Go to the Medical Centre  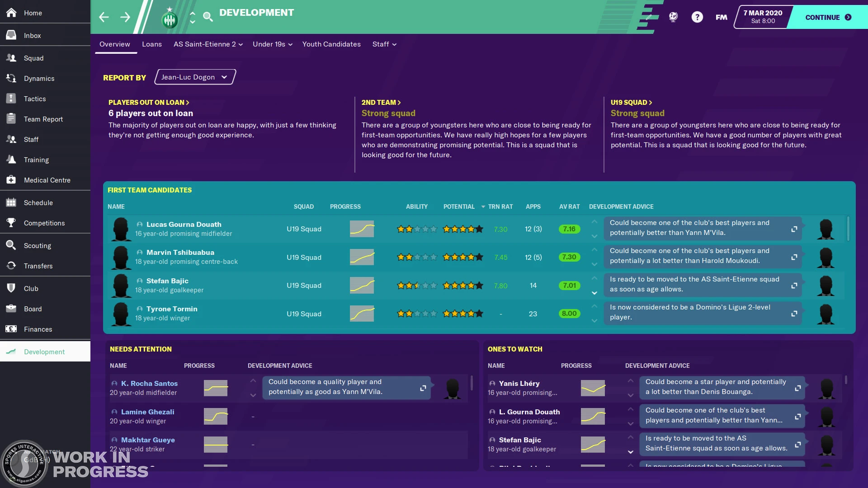47,180
